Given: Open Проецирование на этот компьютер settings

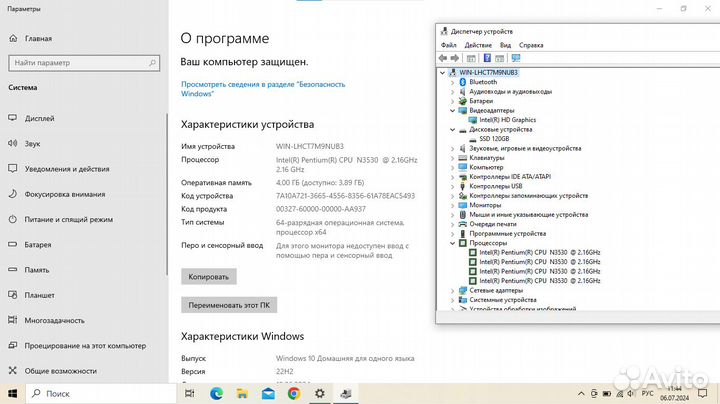Looking at the screenshot, I should (84, 346).
